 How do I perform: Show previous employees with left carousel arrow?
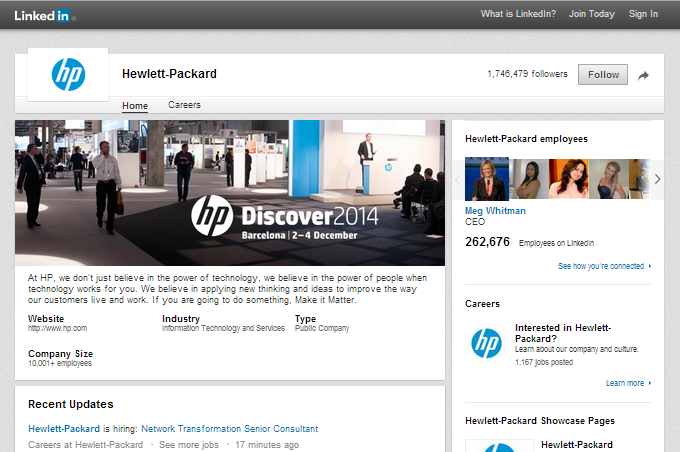pyautogui.click(x=458, y=179)
